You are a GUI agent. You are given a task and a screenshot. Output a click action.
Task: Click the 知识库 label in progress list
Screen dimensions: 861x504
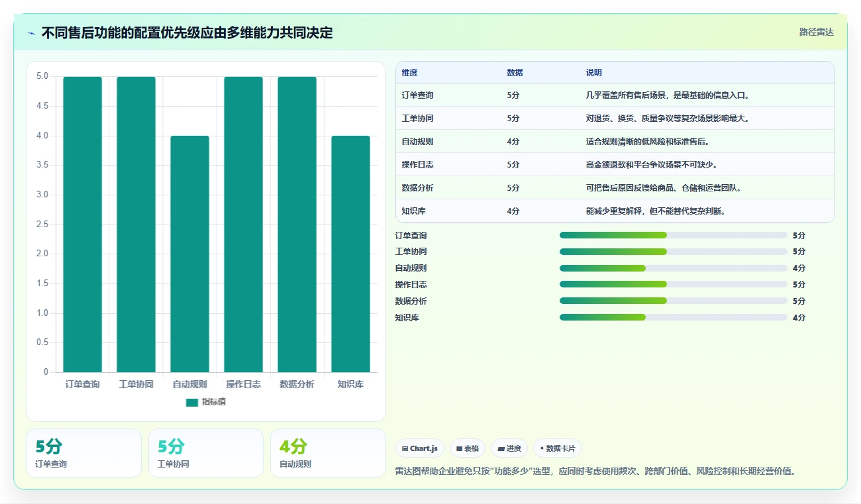407,317
